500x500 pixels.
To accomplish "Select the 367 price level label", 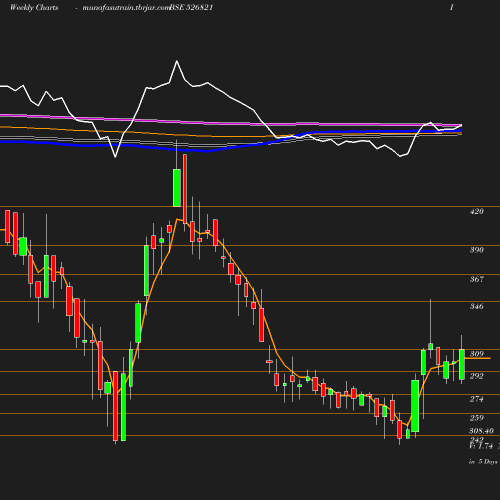I will (477, 279).
